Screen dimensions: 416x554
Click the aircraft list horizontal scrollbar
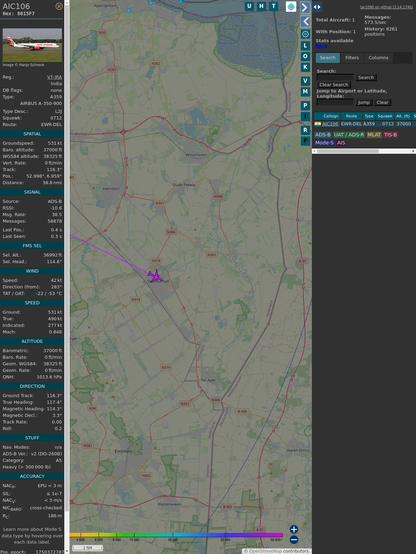tap(364, 151)
